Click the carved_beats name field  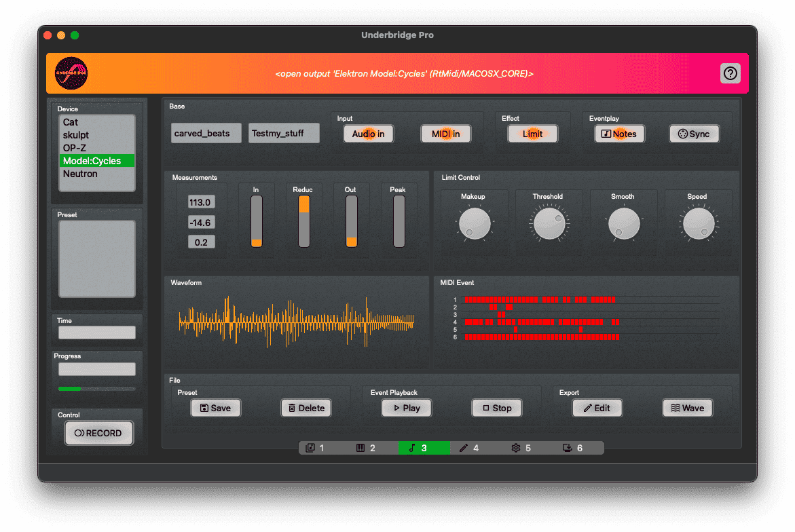click(x=206, y=133)
